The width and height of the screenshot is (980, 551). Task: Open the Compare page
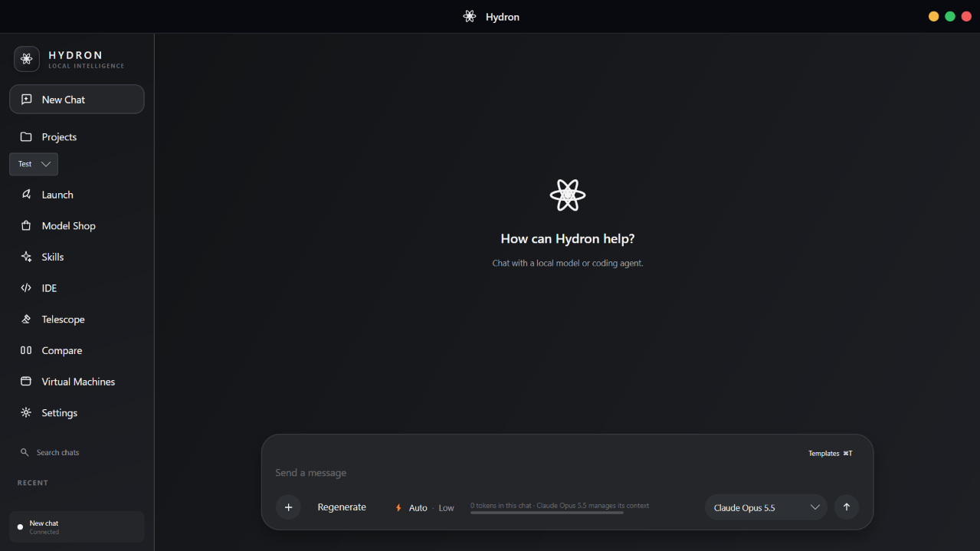tap(77, 350)
